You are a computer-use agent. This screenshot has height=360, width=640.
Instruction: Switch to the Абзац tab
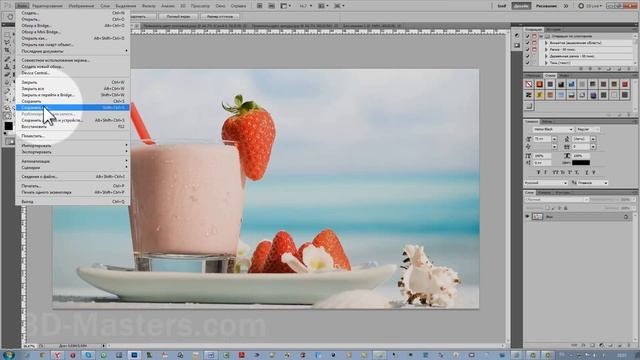[547, 122]
